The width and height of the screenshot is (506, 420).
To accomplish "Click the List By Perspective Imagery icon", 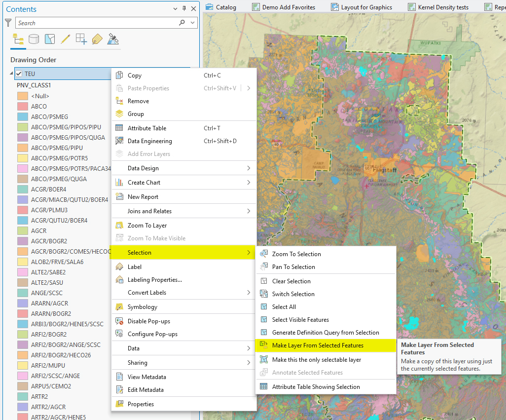I will pos(113,39).
